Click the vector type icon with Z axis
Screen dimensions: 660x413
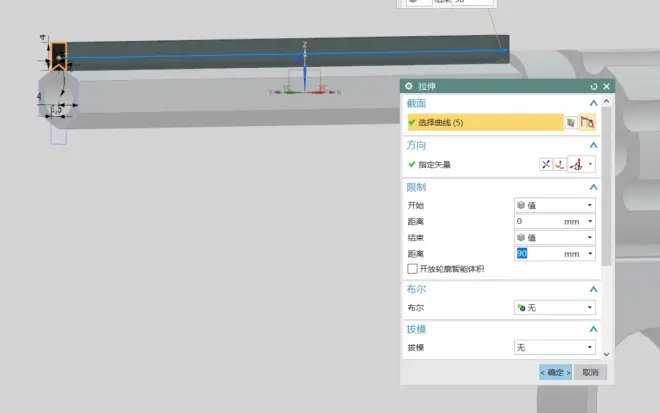[x=576, y=164]
